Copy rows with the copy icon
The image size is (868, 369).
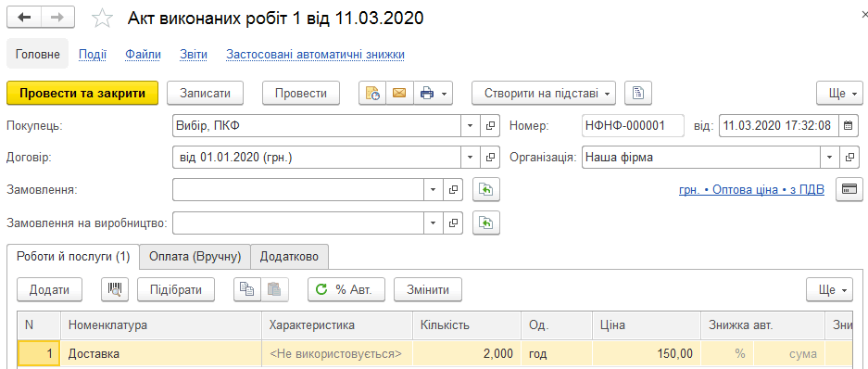[247, 289]
